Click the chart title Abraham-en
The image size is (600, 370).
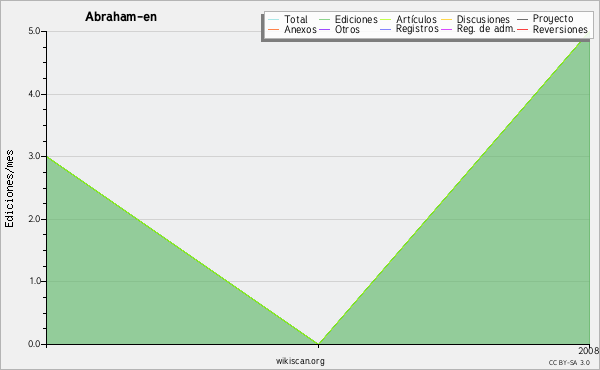(121, 17)
